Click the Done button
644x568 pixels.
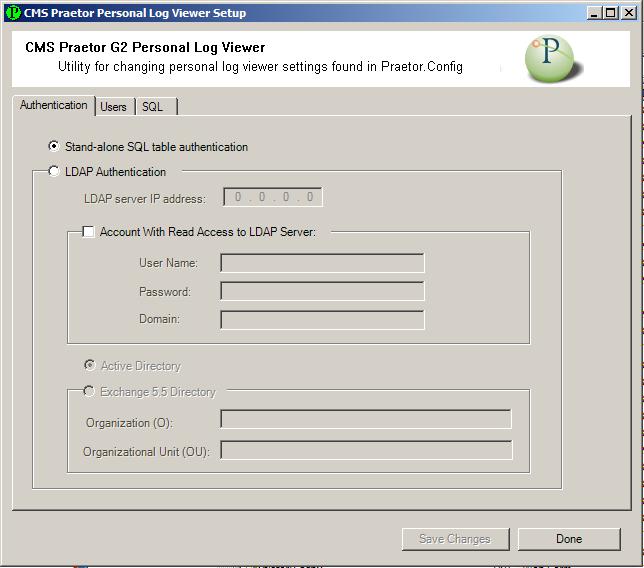569,539
